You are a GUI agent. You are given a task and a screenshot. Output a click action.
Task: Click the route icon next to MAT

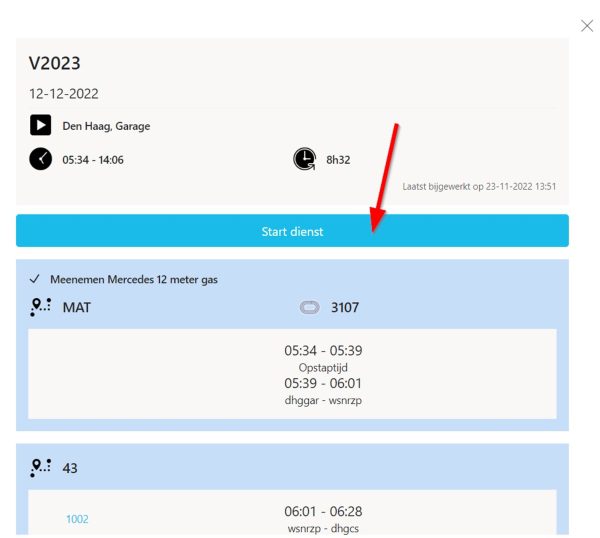click(41, 307)
